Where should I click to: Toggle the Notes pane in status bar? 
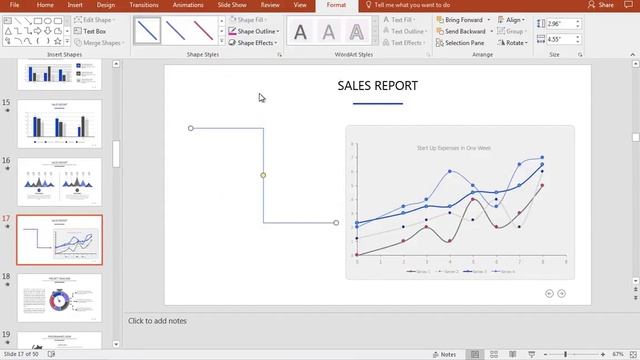tap(444, 354)
